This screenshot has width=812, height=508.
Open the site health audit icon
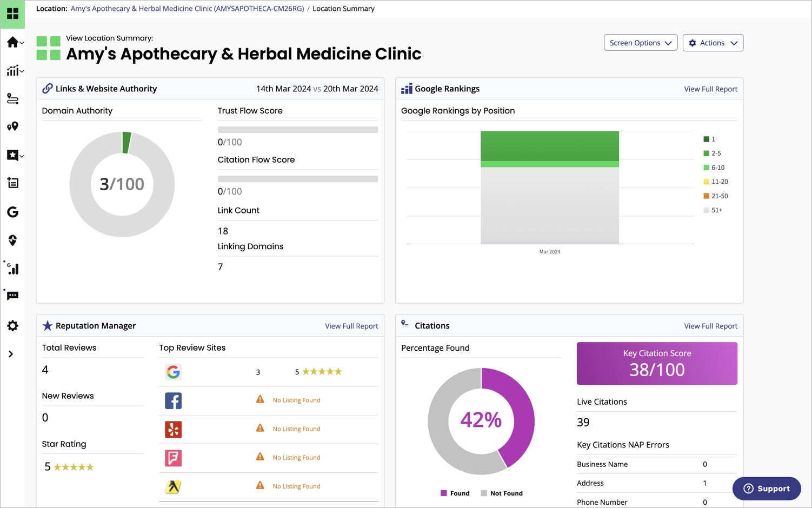click(x=13, y=240)
